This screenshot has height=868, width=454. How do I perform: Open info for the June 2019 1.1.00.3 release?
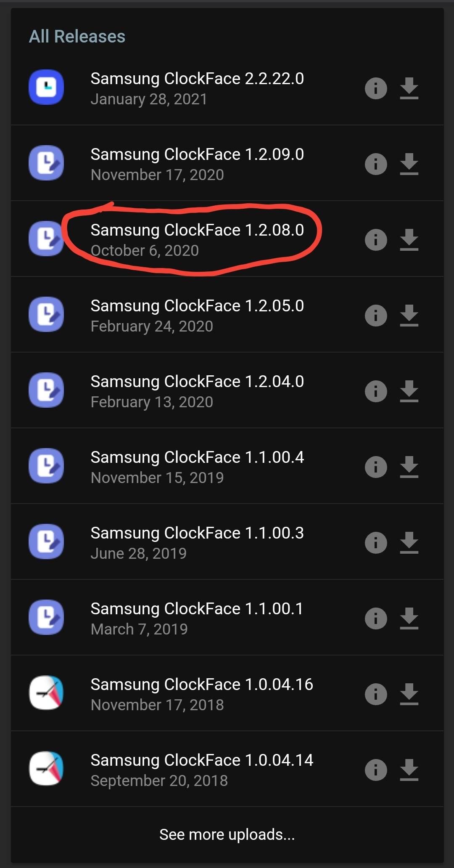click(375, 542)
